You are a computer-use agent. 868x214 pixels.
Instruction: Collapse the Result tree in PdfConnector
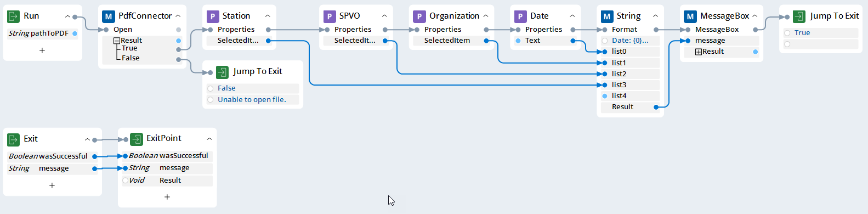pos(117,41)
